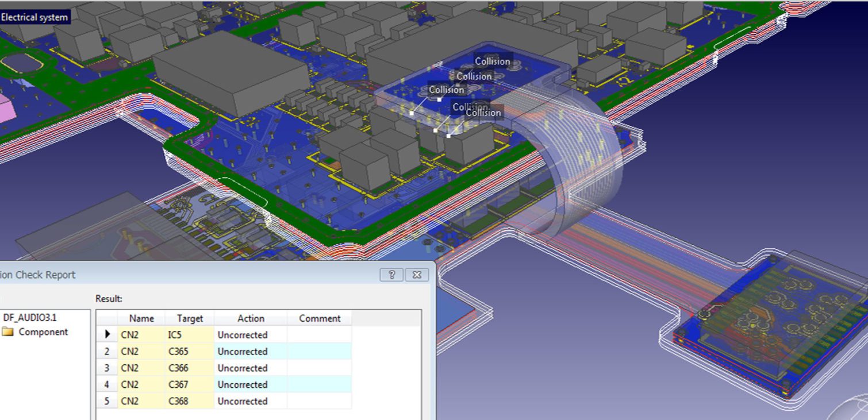Select the Component tree item label

[43, 332]
